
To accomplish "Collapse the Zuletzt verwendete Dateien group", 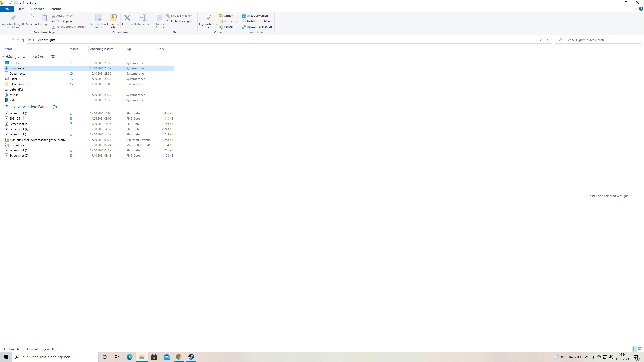I will click(3, 107).
